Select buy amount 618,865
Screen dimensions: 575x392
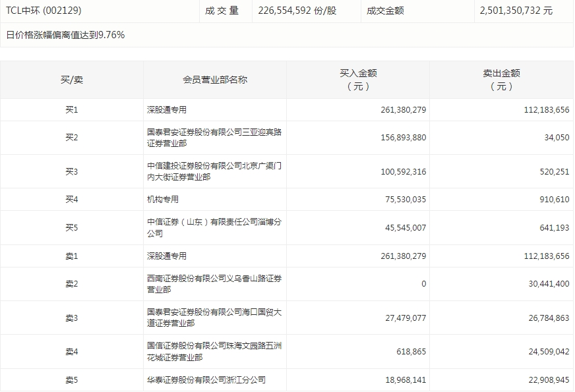(411, 351)
